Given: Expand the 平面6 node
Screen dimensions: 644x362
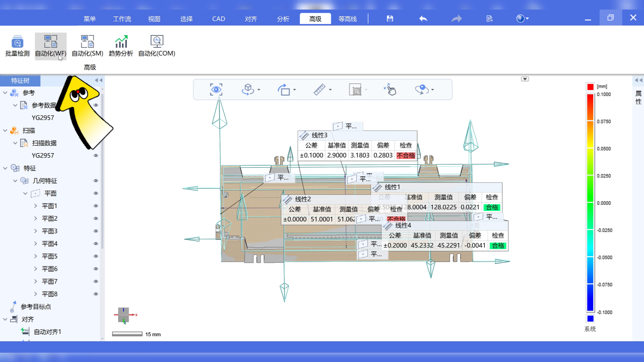Looking at the screenshot, I should coord(35,269).
